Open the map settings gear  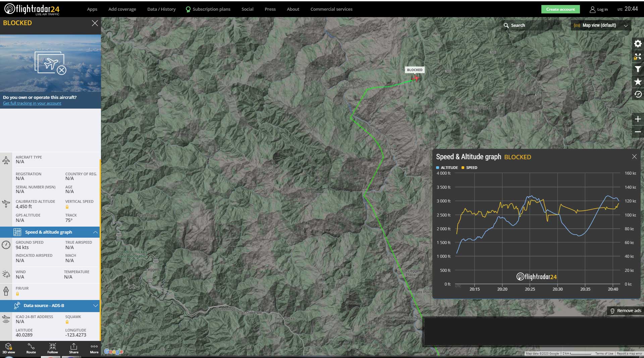[x=638, y=44]
